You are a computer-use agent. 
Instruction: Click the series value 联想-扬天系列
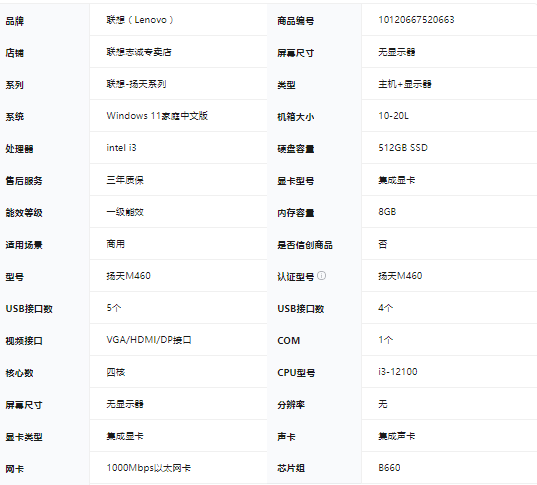136,84
